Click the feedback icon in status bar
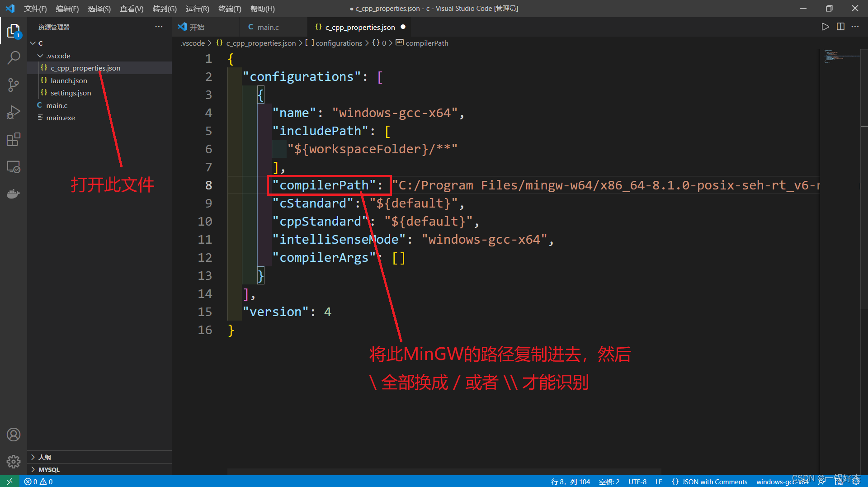Screen dimensions: 868x487 point(822,482)
